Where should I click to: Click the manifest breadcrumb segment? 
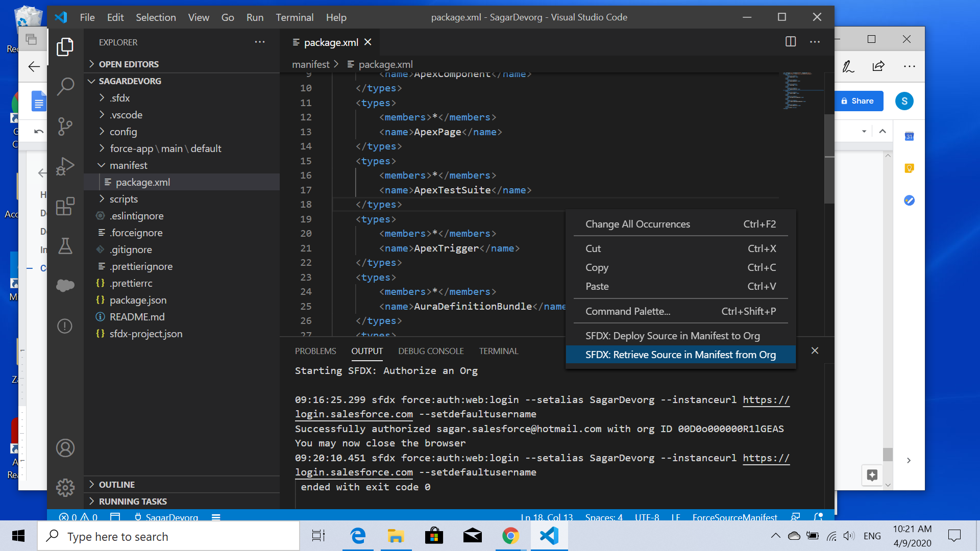310,64
